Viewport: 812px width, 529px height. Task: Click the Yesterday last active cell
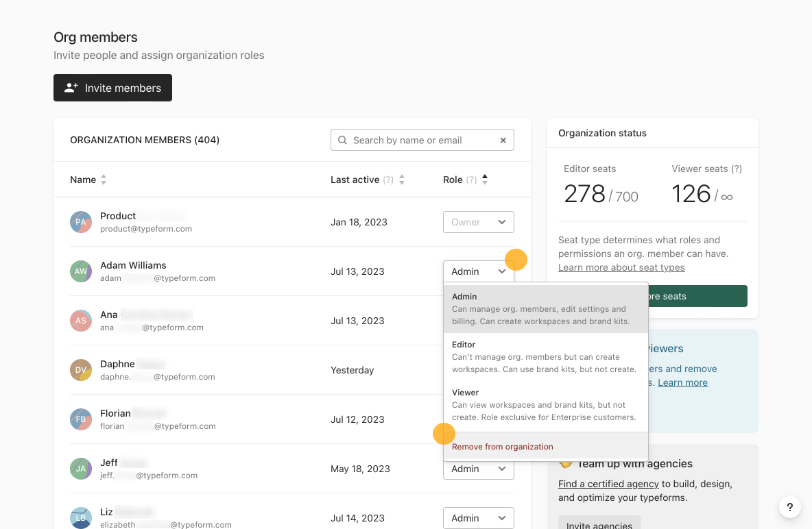(352, 370)
